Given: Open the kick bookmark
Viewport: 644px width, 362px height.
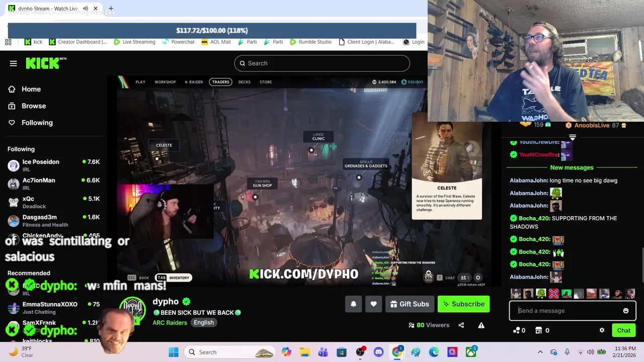Looking at the screenshot, I should point(33,42).
